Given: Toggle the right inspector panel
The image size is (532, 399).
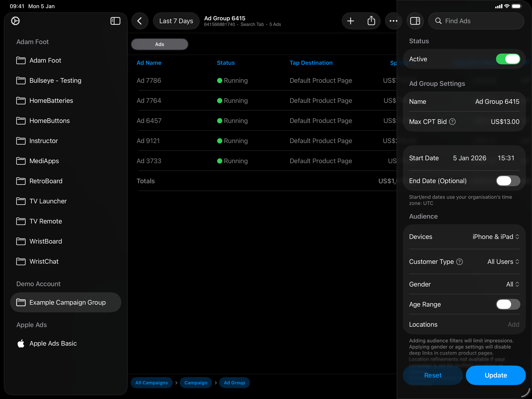Looking at the screenshot, I should 415,21.
